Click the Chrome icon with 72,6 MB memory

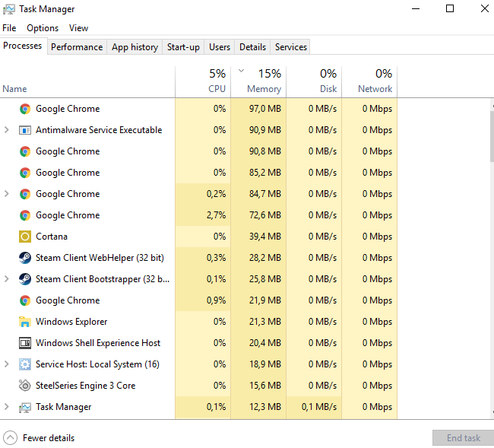25,215
